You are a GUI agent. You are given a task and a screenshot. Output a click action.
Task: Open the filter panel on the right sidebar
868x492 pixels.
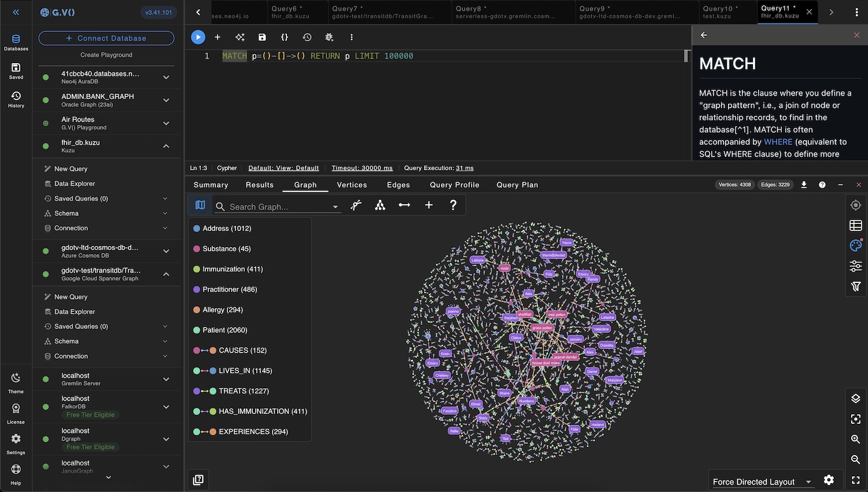click(x=855, y=286)
